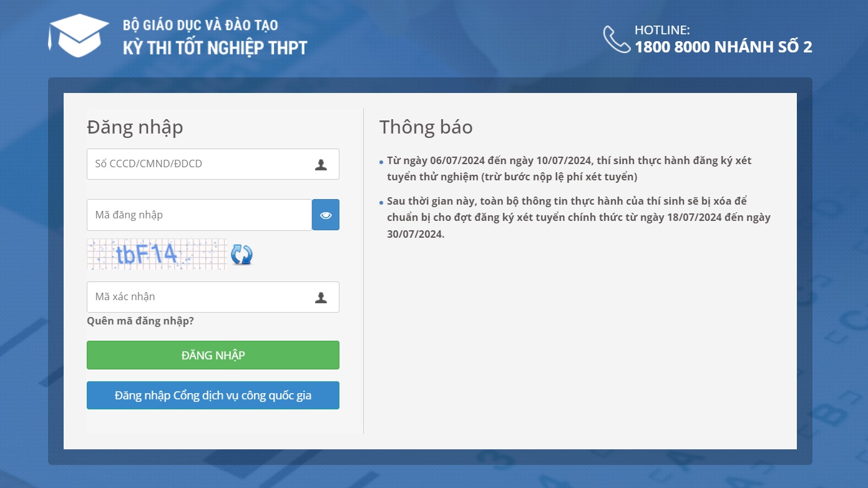Click the tbF14 captcha image

point(157,254)
